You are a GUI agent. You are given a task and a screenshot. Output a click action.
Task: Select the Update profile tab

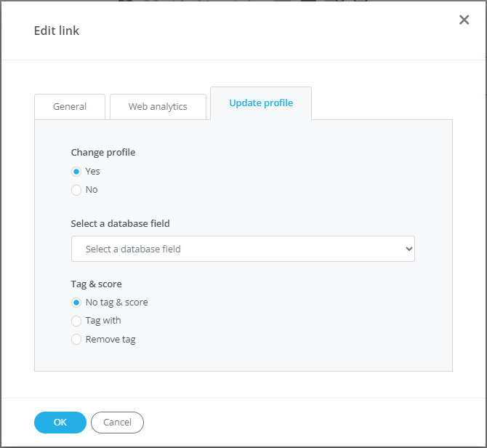(261, 103)
